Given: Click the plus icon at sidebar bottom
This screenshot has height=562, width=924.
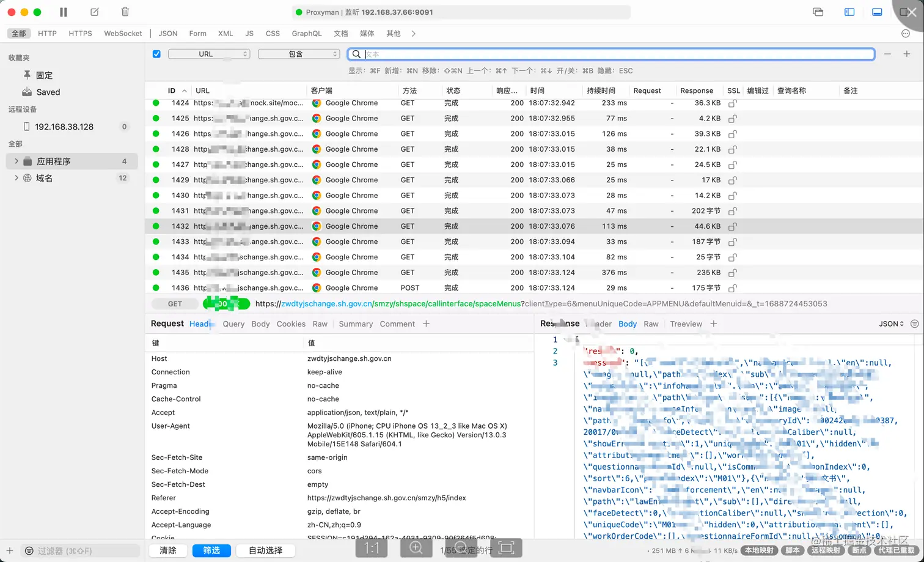Looking at the screenshot, I should pos(10,551).
